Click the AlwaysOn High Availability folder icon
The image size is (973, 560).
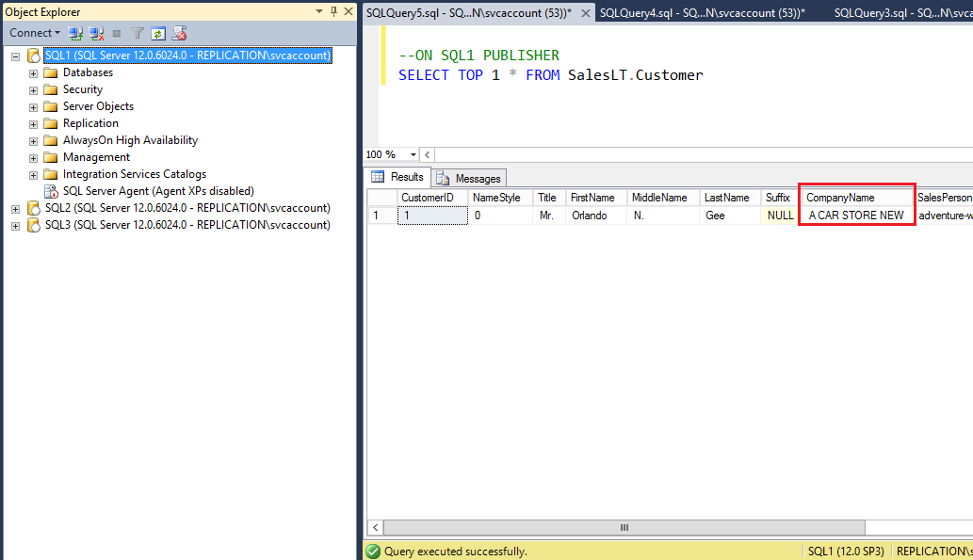pos(51,141)
